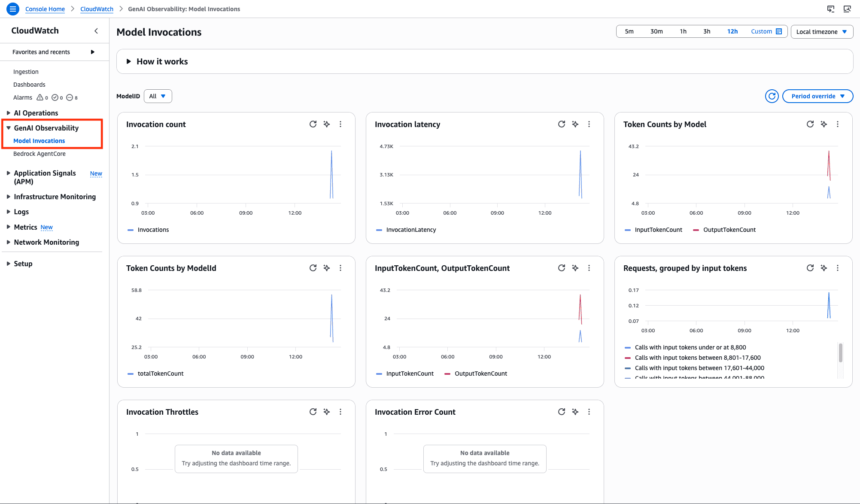Click Bedrock AgentCore in the sidebar
860x504 pixels.
pyautogui.click(x=40, y=153)
